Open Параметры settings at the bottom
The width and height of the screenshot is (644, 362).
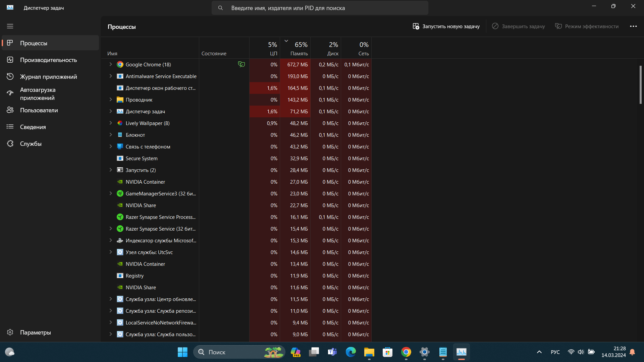(x=50, y=332)
